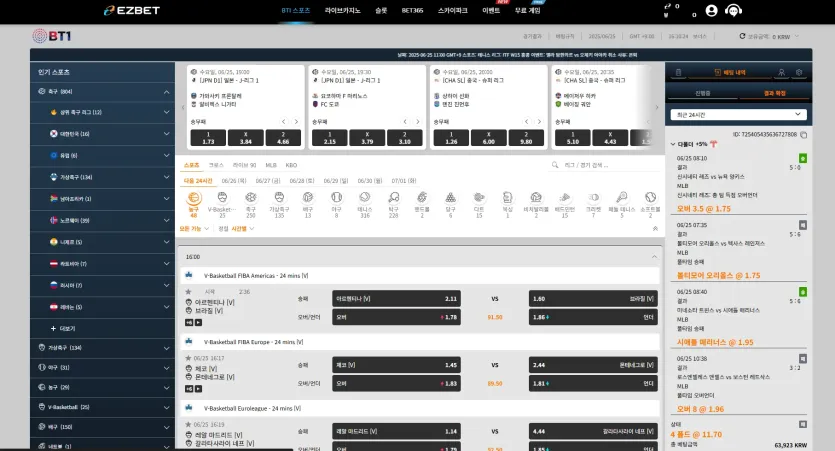Open the bet slip settings gear icon
Screen dimensions: 835x451
click(x=799, y=72)
